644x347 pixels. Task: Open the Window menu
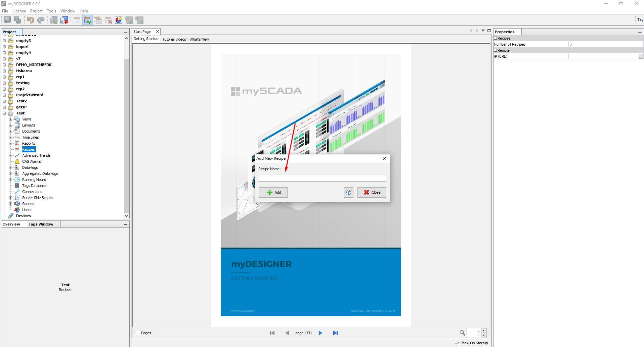68,11
